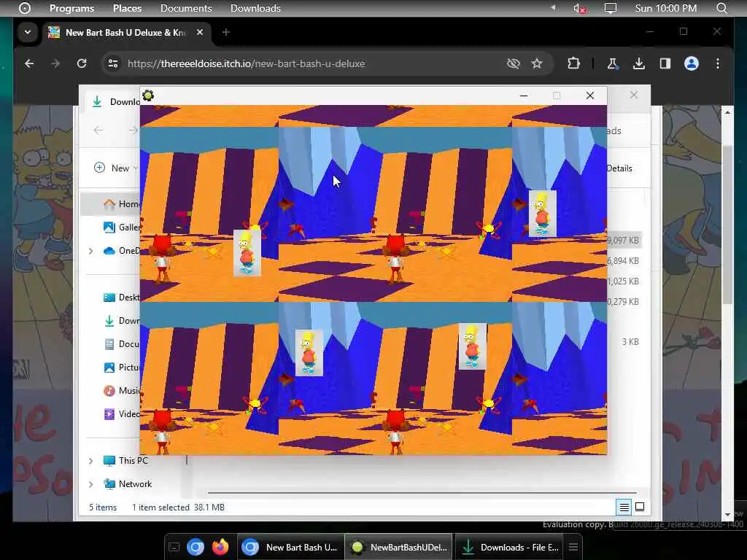Image resolution: width=747 pixels, height=560 pixels.
Task: Toggle the browser side panel
Action: click(x=665, y=63)
